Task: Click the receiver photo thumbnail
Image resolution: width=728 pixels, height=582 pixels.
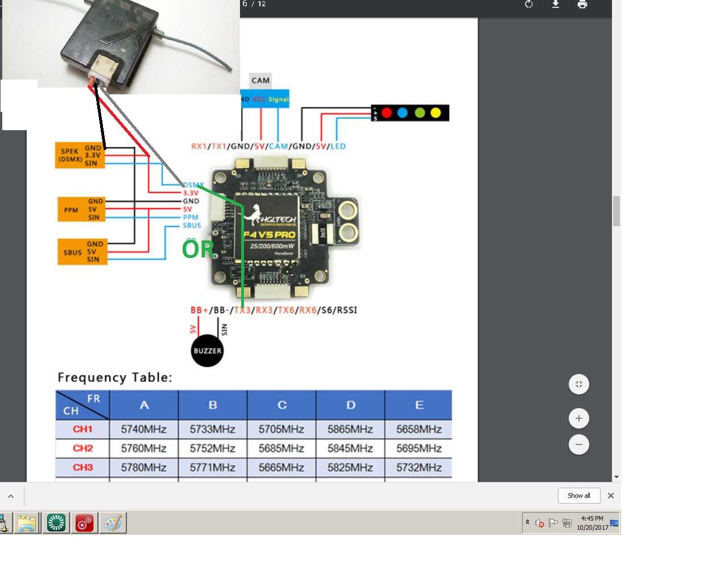Action: (121, 47)
